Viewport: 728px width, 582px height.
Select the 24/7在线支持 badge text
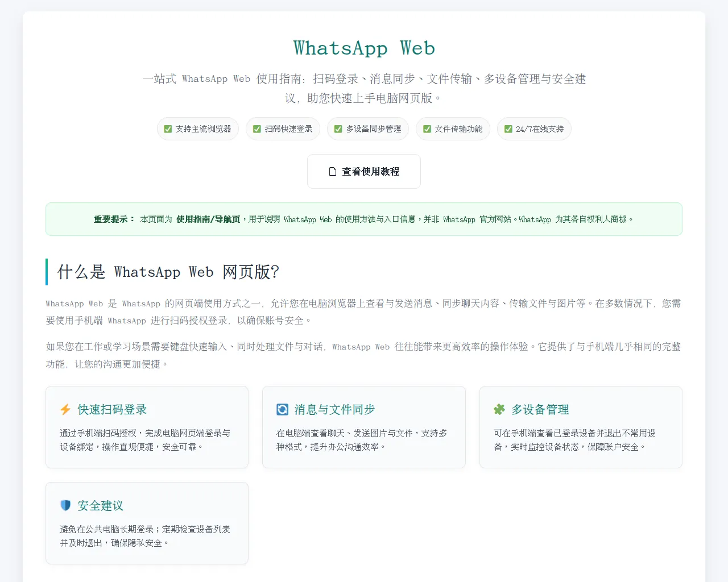tap(540, 129)
